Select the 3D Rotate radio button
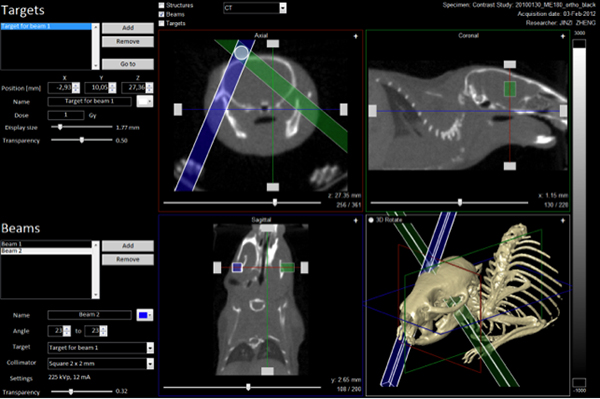The width and height of the screenshot is (600, 399). pyautogui.click(x=371, y=220)
